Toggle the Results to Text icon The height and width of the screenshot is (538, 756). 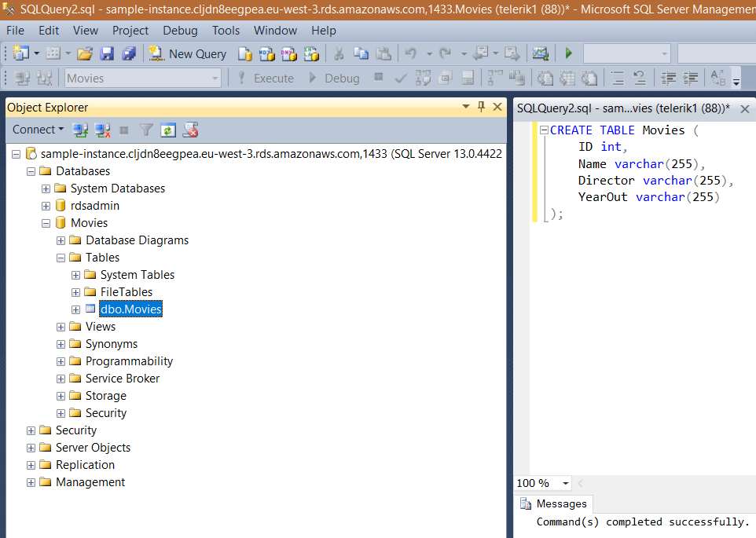tap(545, 78)
